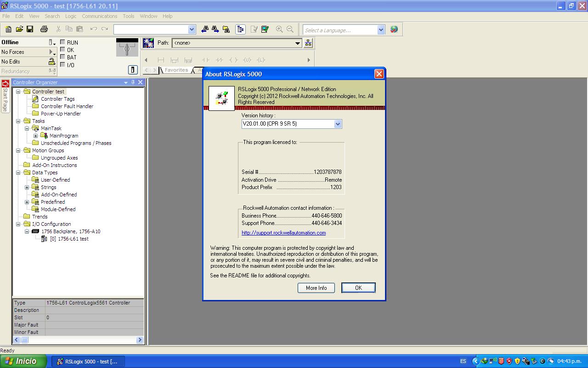Image resolution: width=588 pixels, height=368 pixels.
Task: Show hidden tray icons with taskbar arrow
Action: [x=476, y=361]
